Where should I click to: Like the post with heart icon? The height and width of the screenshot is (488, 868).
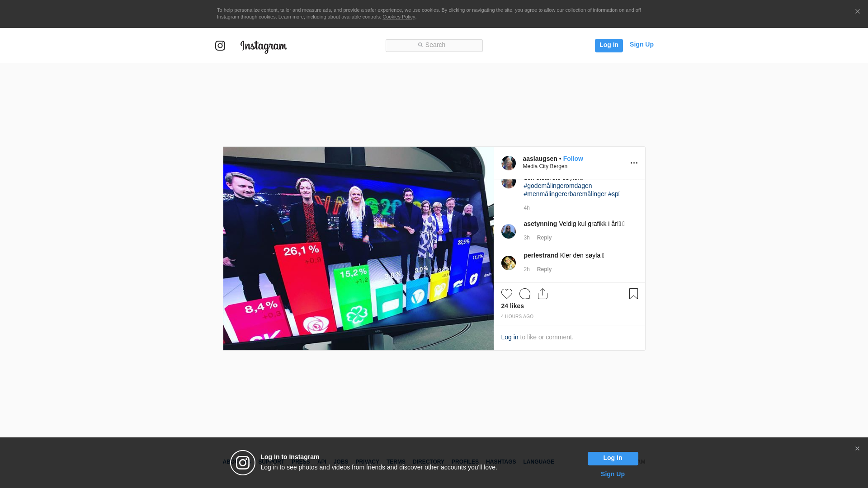(507, 294)
